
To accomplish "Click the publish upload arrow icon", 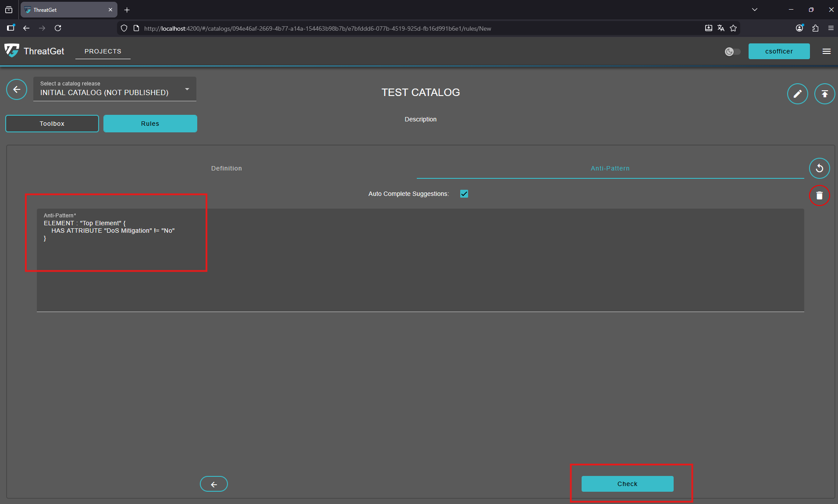I will (x=824, y=94).
